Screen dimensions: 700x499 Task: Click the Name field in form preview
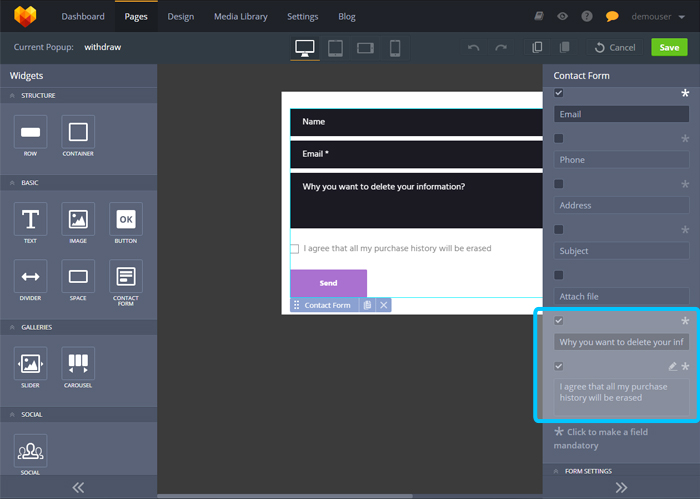[x=416, y=122]
